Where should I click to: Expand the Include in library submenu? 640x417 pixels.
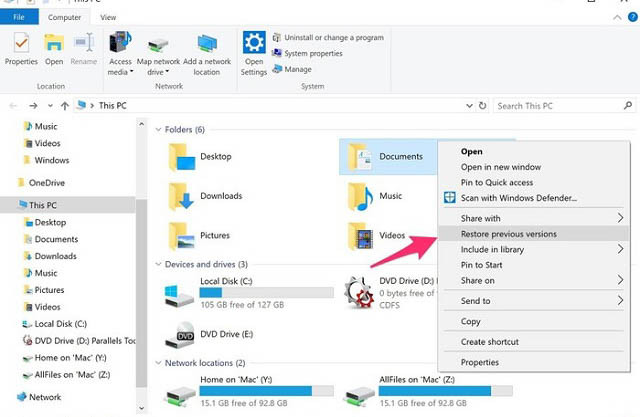click(x=534, y=250)
